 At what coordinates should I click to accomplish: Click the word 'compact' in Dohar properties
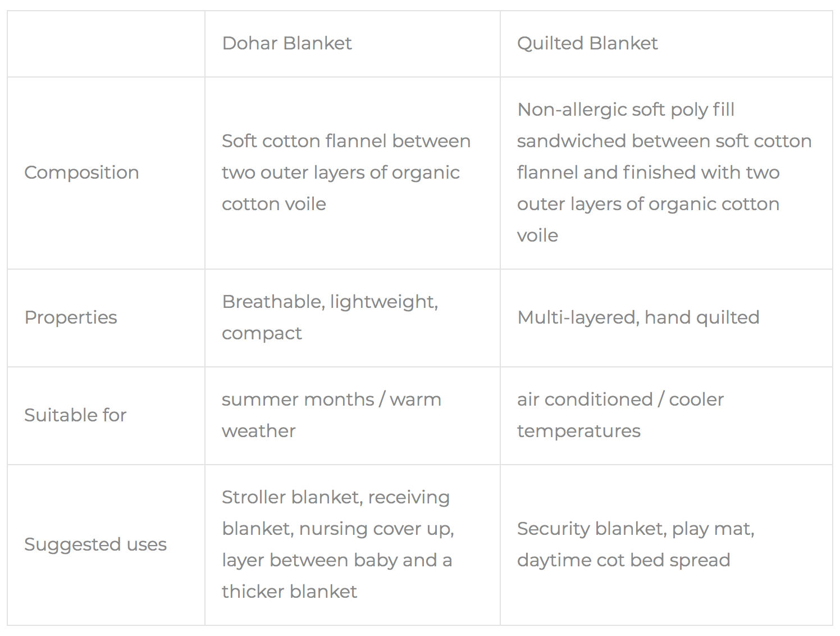pos(262,333)
